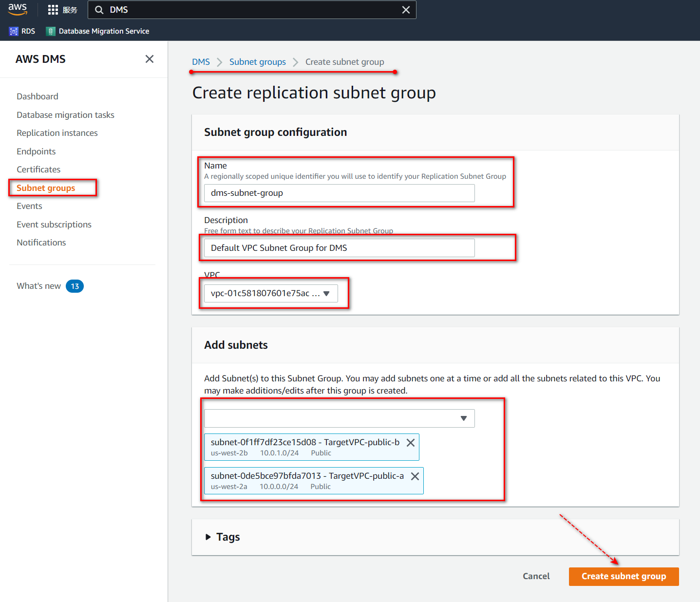Open Dashboard in sidebar
Viewport: 700px width, 602px height.
click(38, 96)
